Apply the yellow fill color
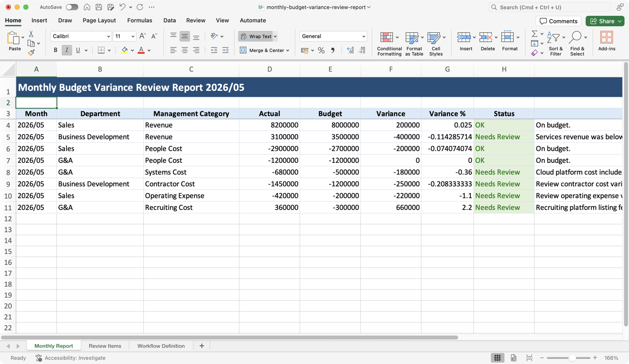This screenshot has height=364, width=629. [124, 50]
